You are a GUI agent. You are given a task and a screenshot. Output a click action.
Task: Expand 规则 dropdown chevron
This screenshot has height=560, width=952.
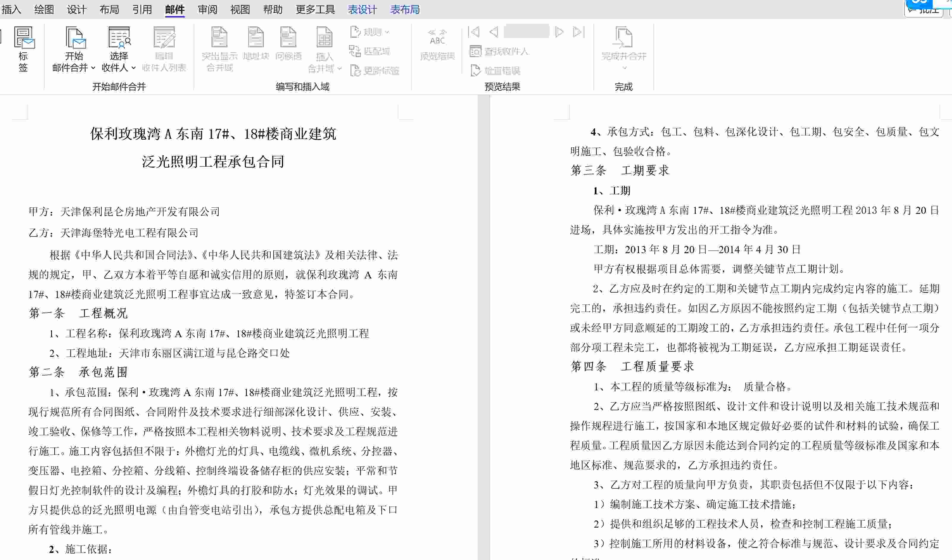tap(387, 32)
